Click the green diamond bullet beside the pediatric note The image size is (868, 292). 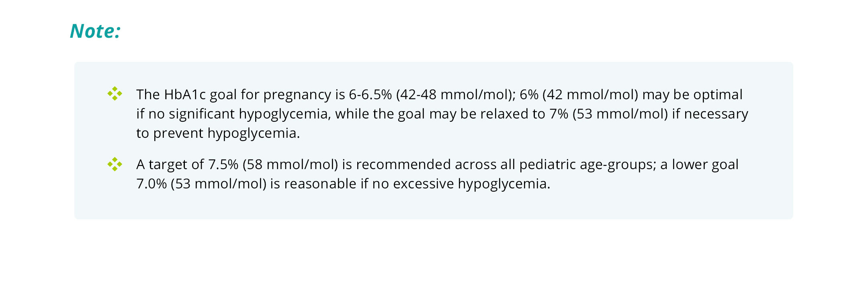[115, 164]
